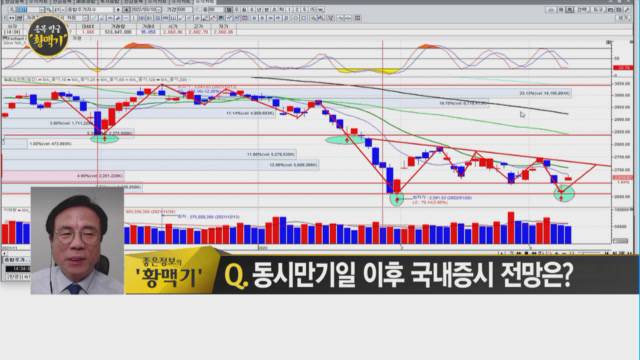
Task: Click the magnifier search icon beside the code field
Action: click(49, 9)
